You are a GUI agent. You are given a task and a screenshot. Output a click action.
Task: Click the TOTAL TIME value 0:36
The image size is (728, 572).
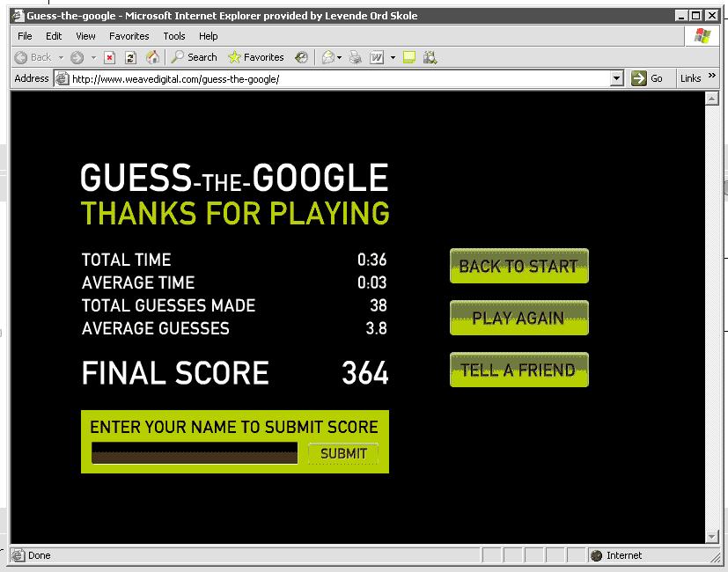click(x=371, y=260)
